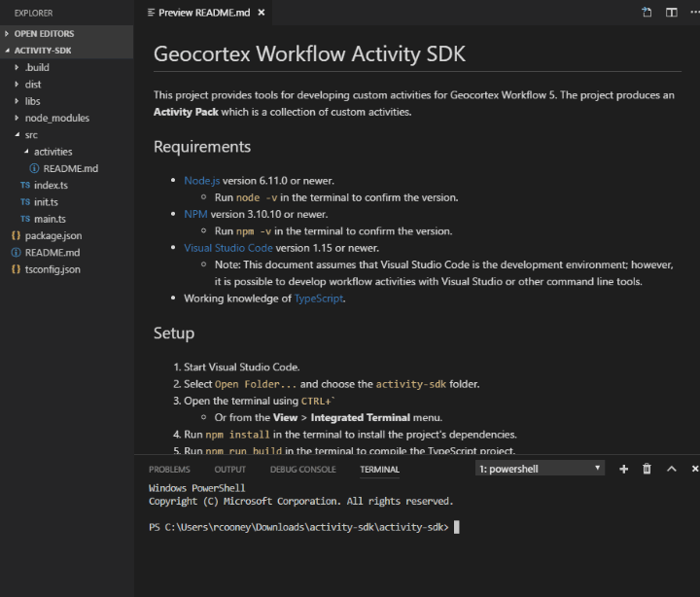Click the Requirements heading
This screenshot has height=597, width=700.
coord(202,147)
